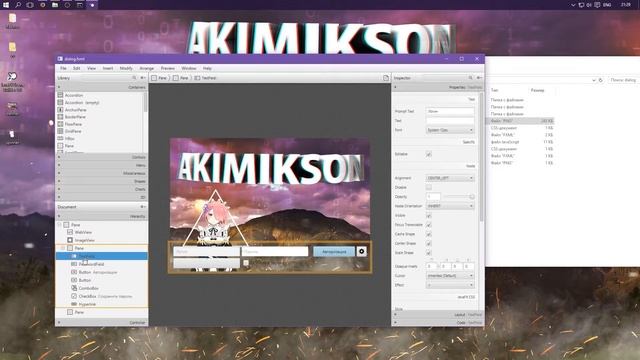Click the gear button in the design canvas
This screenshot has height=360, width=640.
point(362,251)
